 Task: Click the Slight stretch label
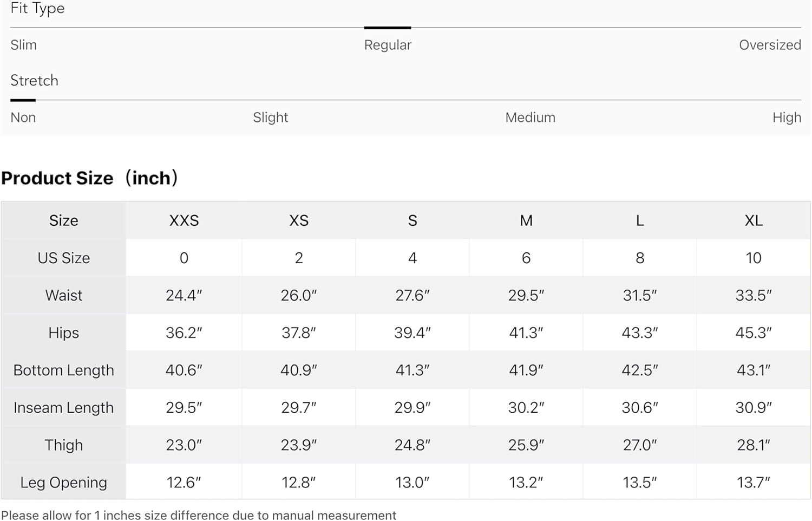pos(270,118)
